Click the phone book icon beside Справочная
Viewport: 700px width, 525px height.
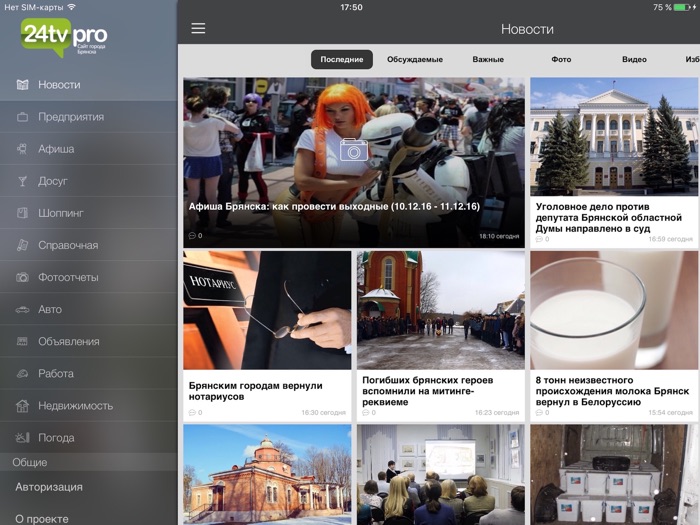coord(22,245)
